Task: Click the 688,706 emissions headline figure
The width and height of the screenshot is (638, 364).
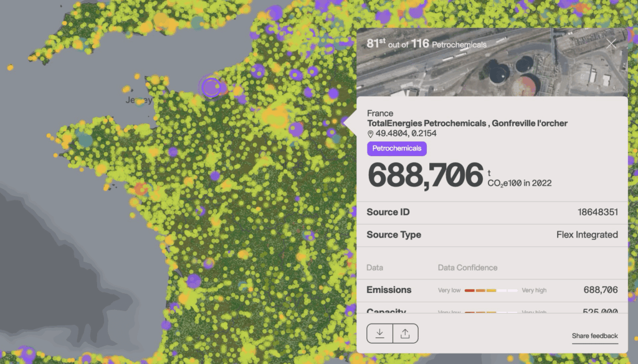Action: [426, 175]
